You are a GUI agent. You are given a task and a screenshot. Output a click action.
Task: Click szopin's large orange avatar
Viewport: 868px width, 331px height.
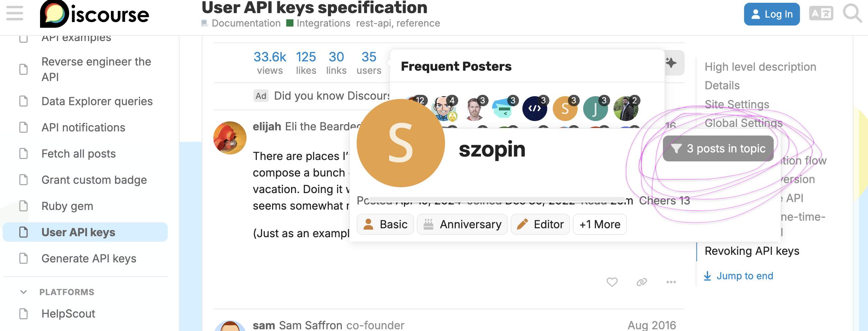(401, 143)
